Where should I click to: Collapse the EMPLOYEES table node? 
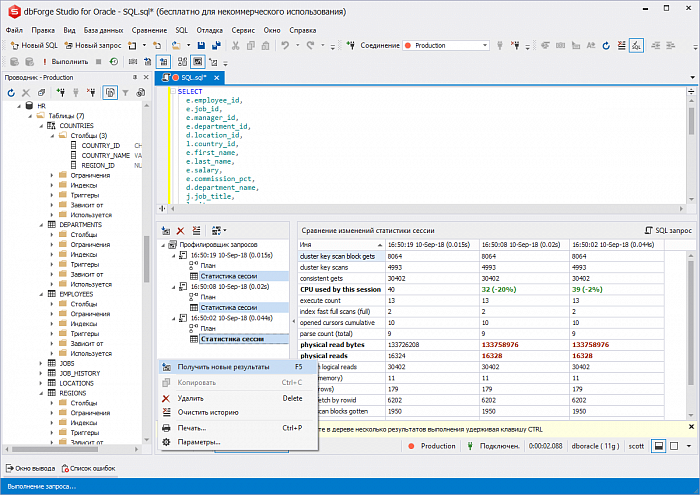click(42, 294)
